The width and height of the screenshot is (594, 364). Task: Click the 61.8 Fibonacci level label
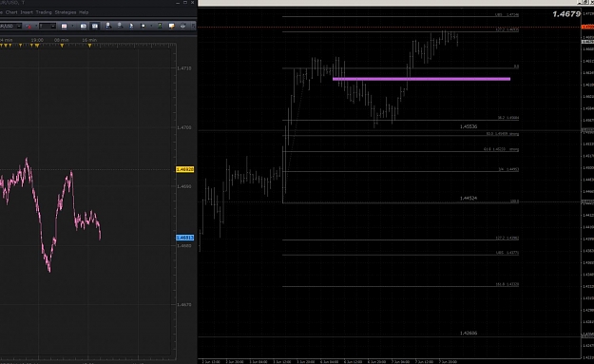coord(501,149)
